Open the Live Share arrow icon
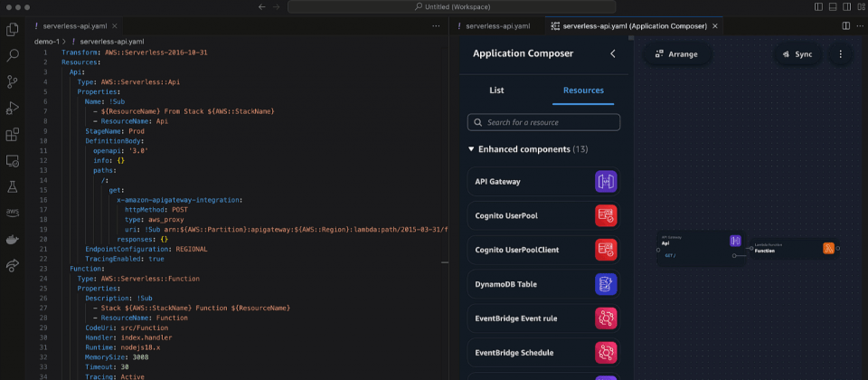 tap(12, 266)
